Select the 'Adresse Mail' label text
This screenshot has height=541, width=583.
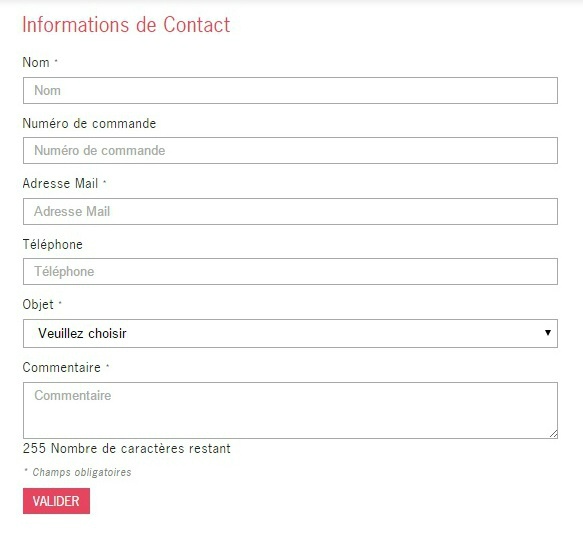[60, 183]
